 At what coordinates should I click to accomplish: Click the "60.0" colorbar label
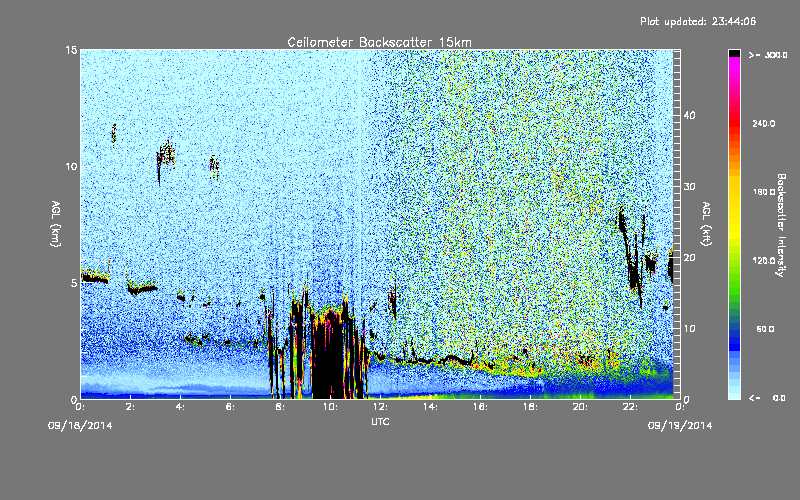[x=765, y=330]
